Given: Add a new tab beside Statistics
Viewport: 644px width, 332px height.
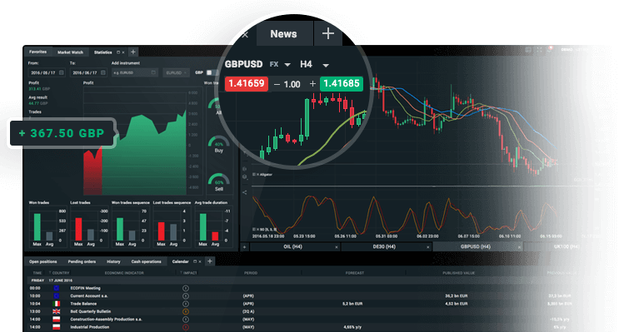Looking at the screenshot, I should pyautogui.click(x=132, y=52).
